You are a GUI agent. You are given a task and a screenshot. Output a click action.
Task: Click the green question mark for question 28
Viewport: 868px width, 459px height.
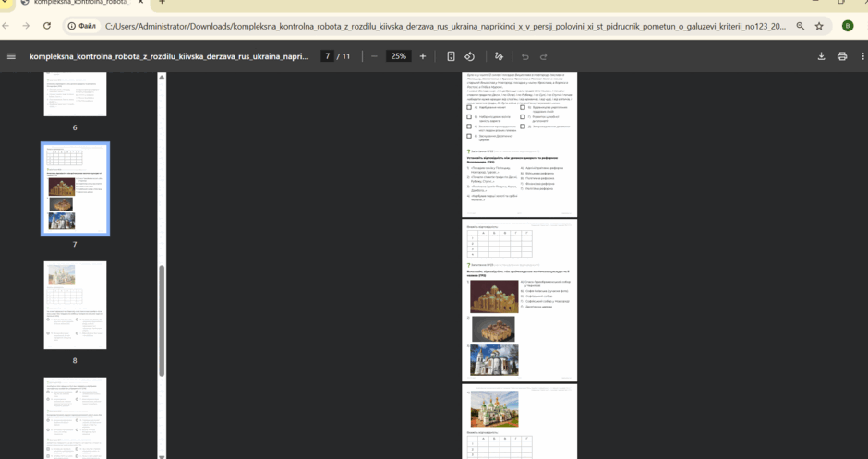click(x=468, y=151)
